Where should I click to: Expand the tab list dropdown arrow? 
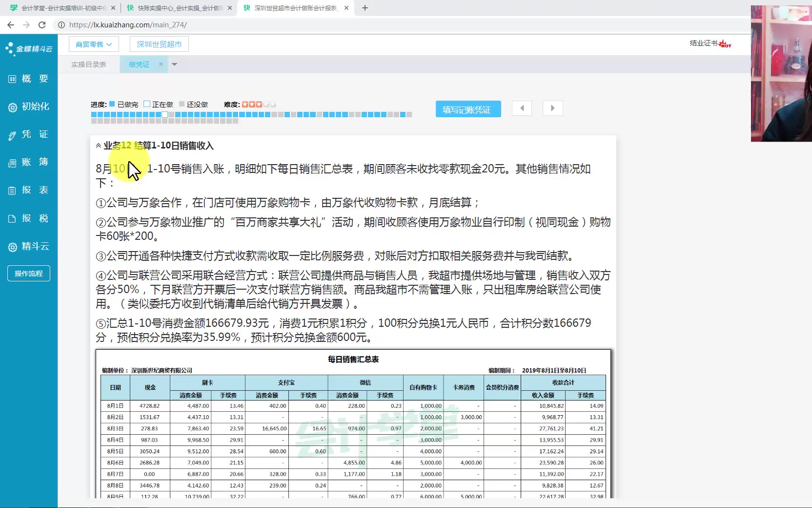click(x=174, y=64)
